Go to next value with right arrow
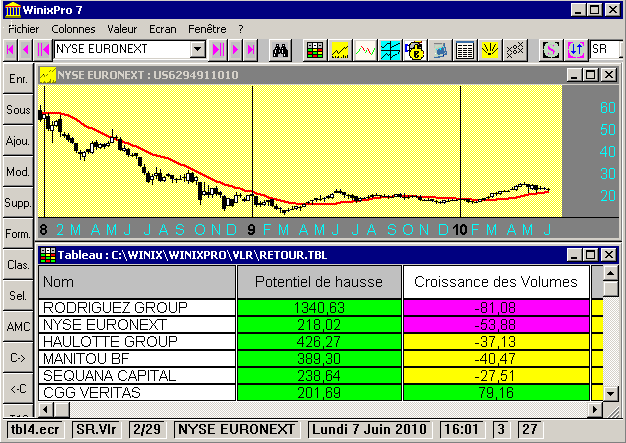626x443 pixels. click(236, 50)
